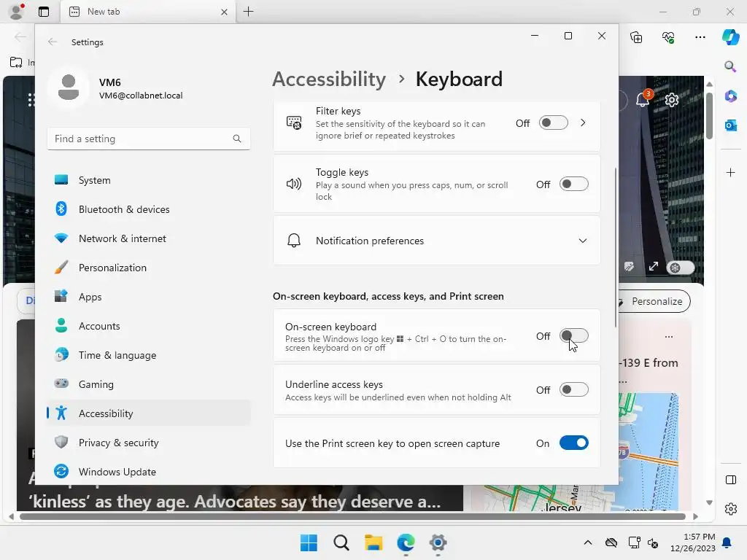Switch to Microsoft Edge on taskbar
The width and height of the screenshot is (747, 560).
pos(406,542)
